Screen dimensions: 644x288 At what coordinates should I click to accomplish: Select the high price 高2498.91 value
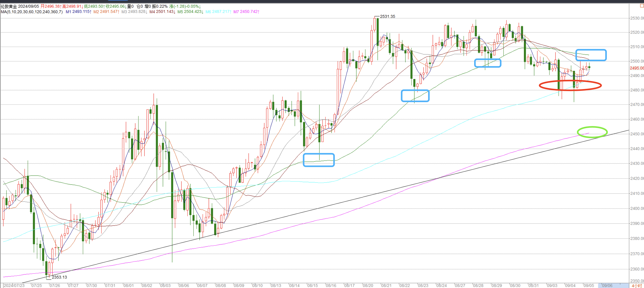click(x=73, y=6)
